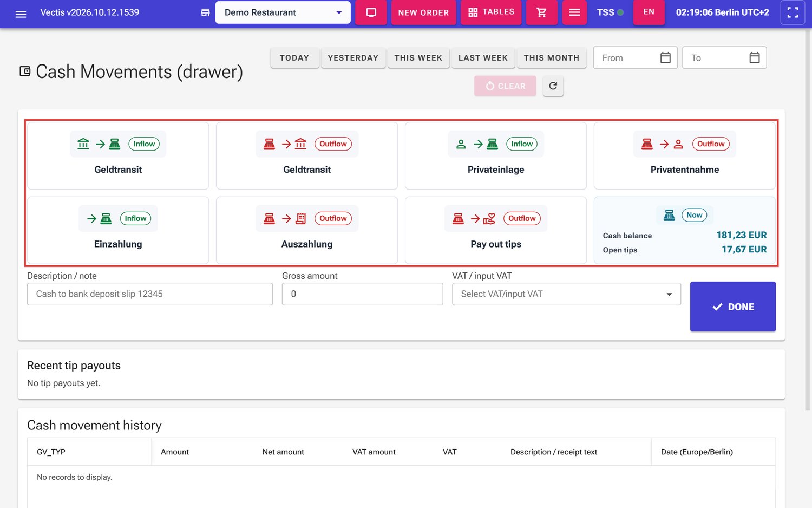Filter by This Month
Image resolution: width=812 pixels, height=508 pixels.
pyautogui.click(x=552, y=58)
